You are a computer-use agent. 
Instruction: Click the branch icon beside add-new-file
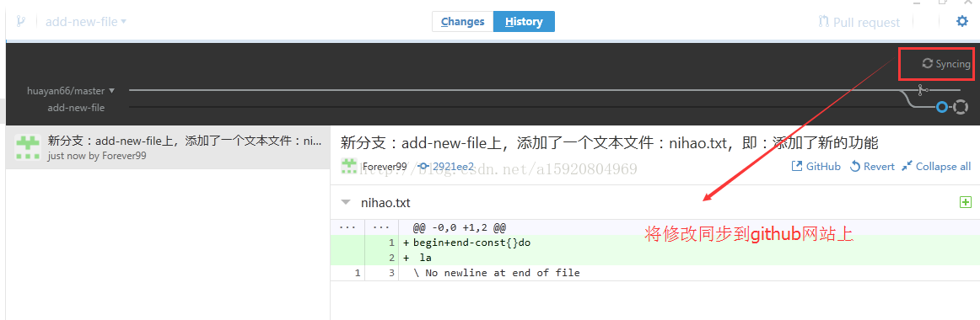(21, 21)
